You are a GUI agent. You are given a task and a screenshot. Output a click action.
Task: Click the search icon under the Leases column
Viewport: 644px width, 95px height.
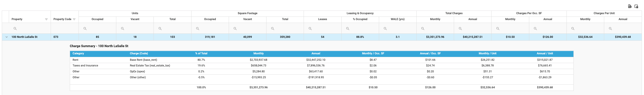click(310, 29)
